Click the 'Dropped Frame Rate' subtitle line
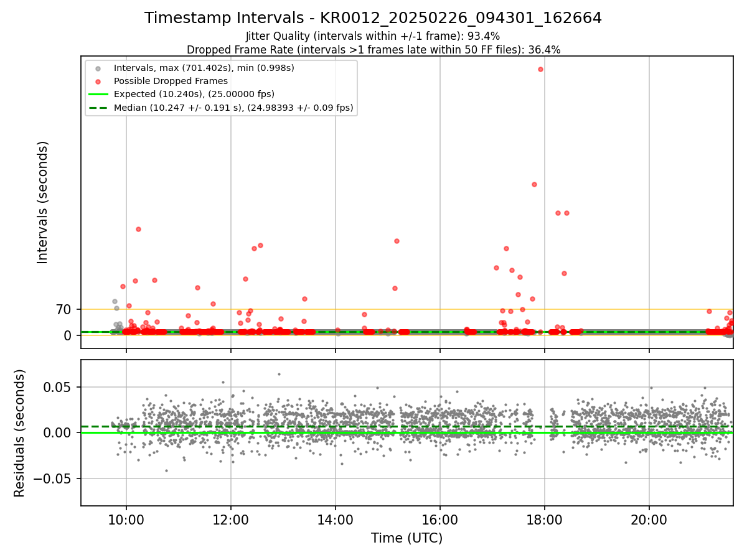The height and width of the screenshot is (560, 747). [x=374, y=50]
